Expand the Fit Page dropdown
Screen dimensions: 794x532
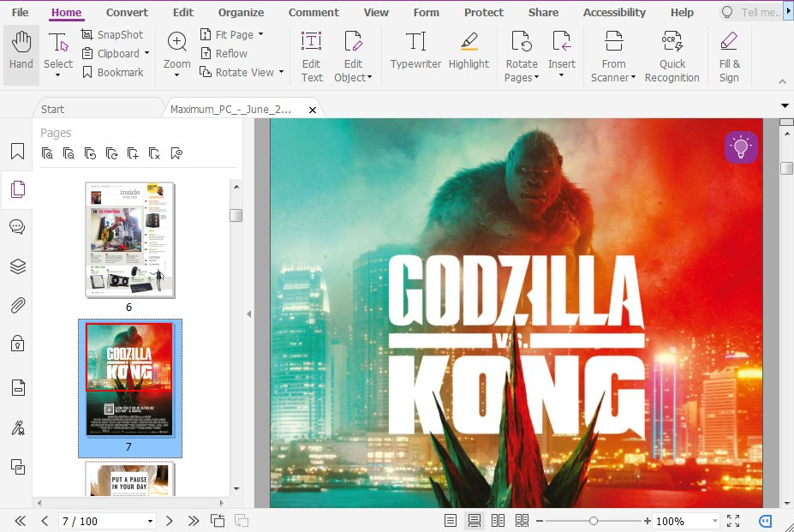click(x=262, y=34)
